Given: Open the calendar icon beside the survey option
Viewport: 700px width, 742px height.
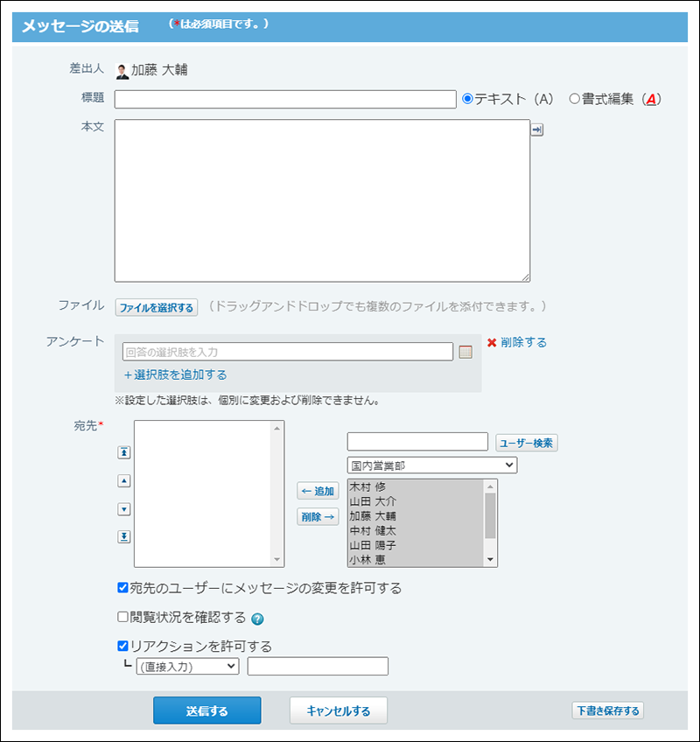Looking at the screenshot, I should coord(465,352).
